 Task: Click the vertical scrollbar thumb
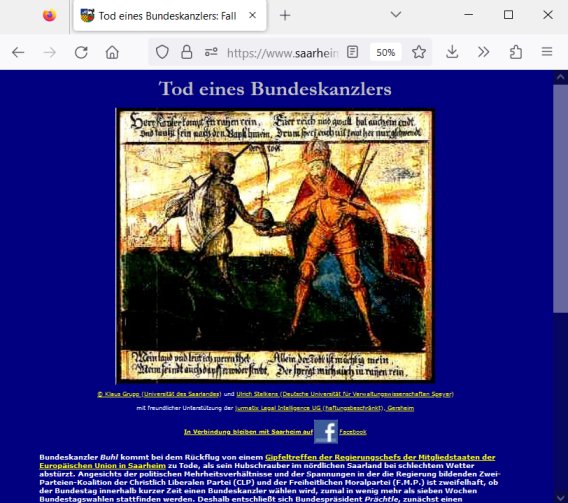(560, 198)
